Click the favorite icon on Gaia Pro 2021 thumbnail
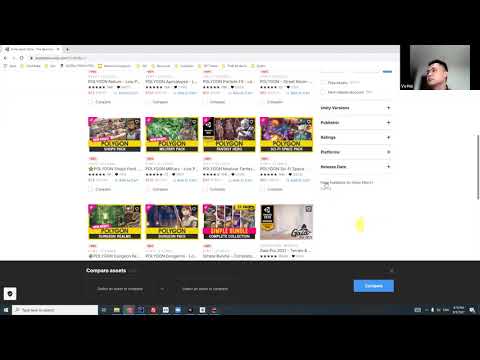 (309, 209)
